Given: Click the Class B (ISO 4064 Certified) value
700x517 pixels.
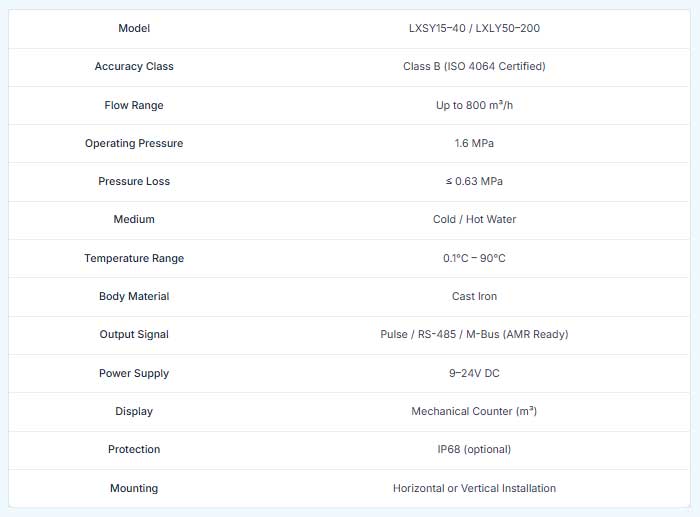Looking at the screenshot, I should [474, 66].
